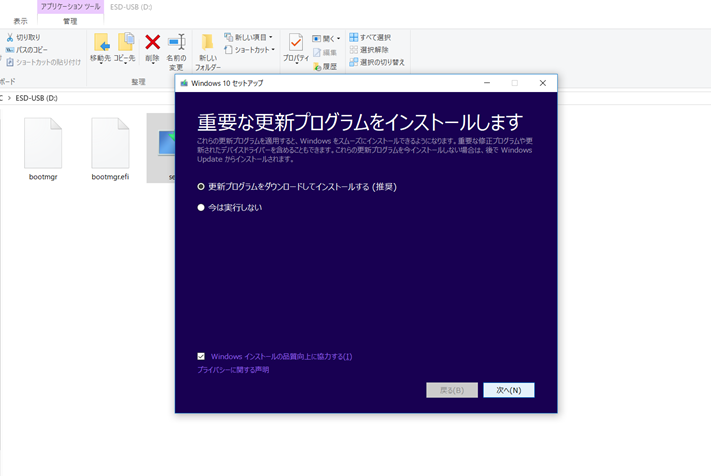
Task: Click the Cut (切り取り) scissors icon
Action: click(x=10, y=37)
